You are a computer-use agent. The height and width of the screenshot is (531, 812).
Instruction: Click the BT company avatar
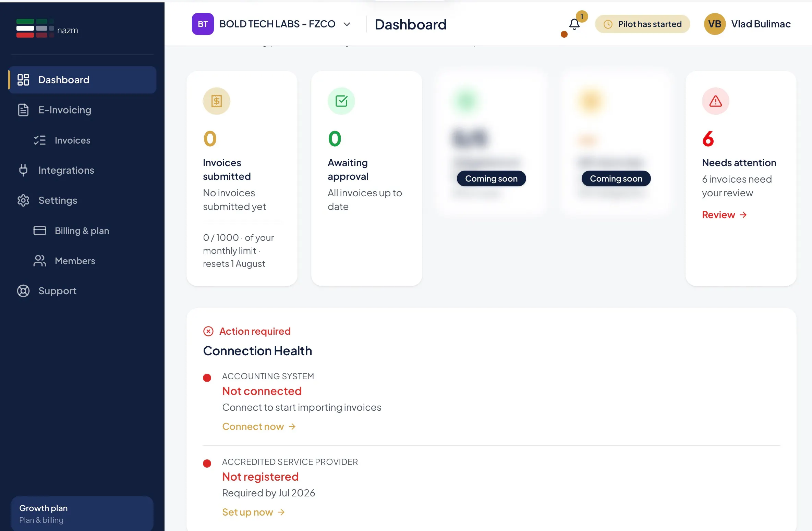click(203, 24)
